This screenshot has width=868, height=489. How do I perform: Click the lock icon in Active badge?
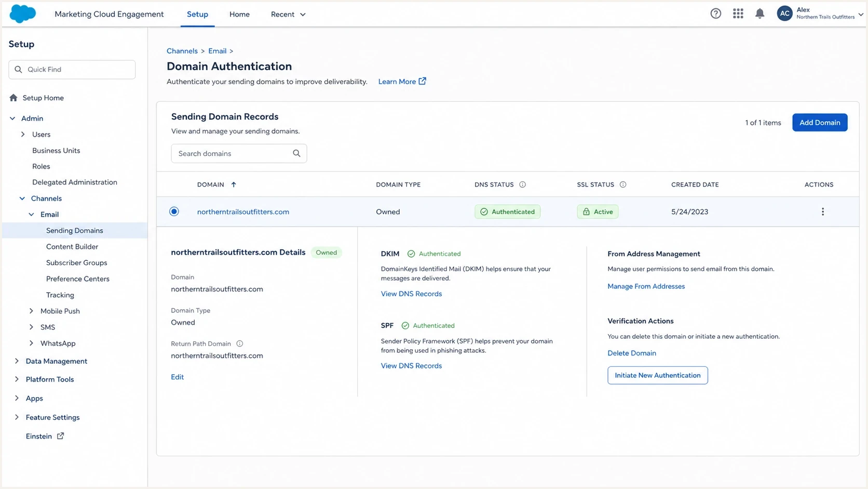tap(586, 212)
